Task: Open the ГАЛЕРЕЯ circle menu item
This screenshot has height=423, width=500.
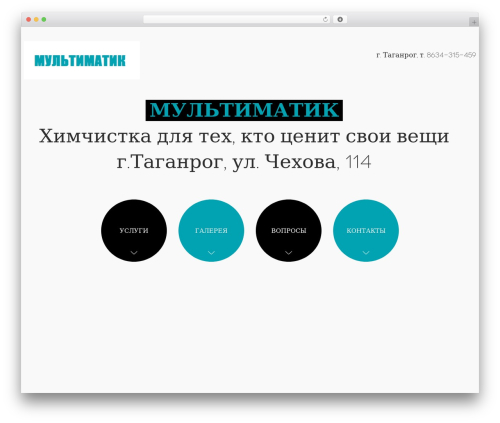Action: coord(211,231)
